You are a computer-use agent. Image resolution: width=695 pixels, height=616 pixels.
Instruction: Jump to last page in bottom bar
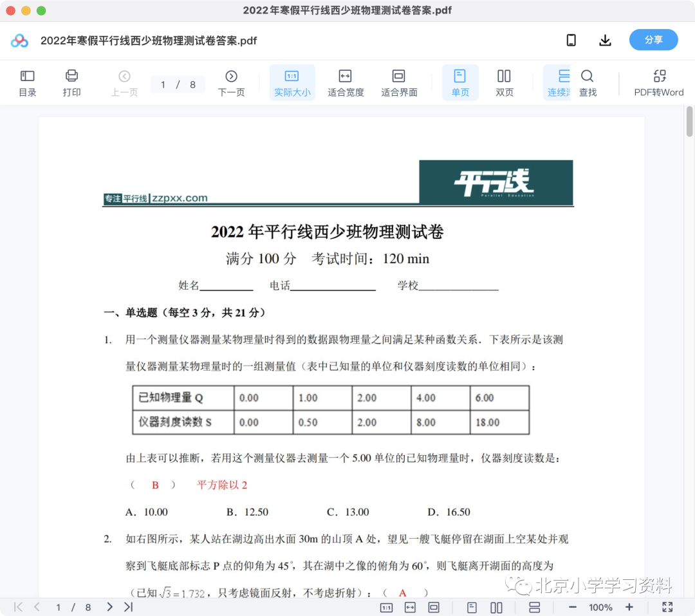point(129,607)
